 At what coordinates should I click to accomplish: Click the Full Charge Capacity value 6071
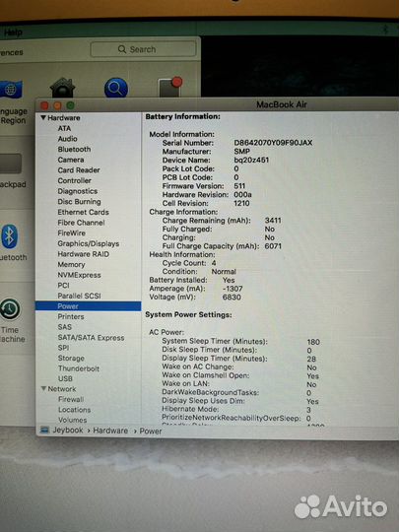pyautogui.click(x=273, y=246)
